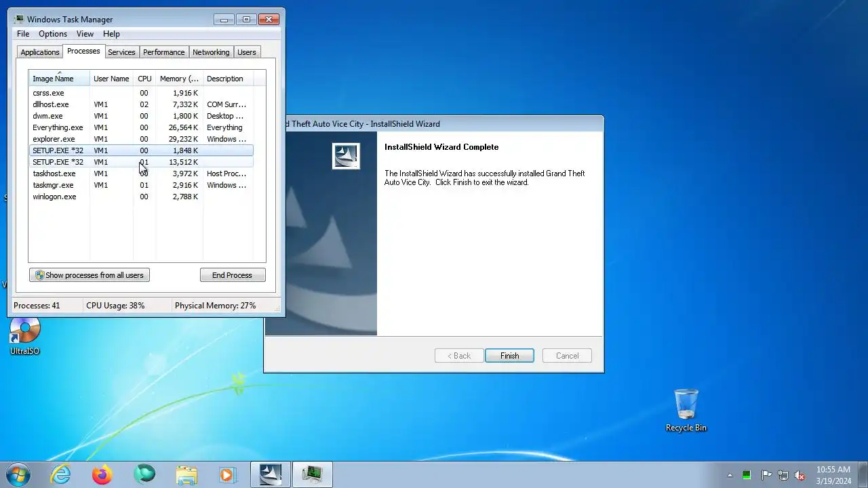Image resolution: width=868 pixels, height=488 pixels.
Task: Select the Processes tab
Action: (83, 51)
